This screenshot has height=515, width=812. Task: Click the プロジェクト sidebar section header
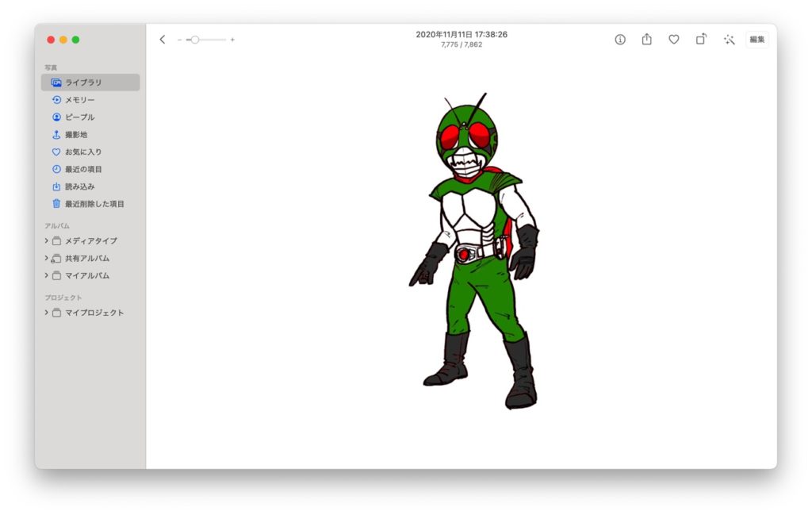click(63, 298)
